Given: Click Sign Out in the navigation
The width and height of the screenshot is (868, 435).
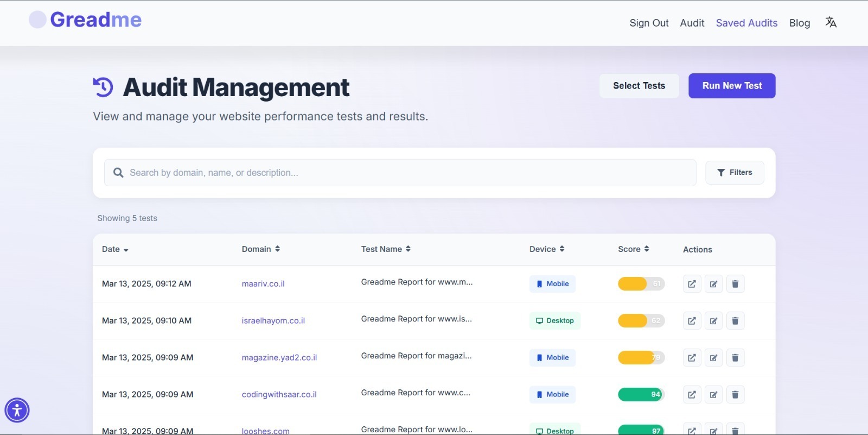Looking at the screenshot, I should pyautogui.click(x=649, y=23).
